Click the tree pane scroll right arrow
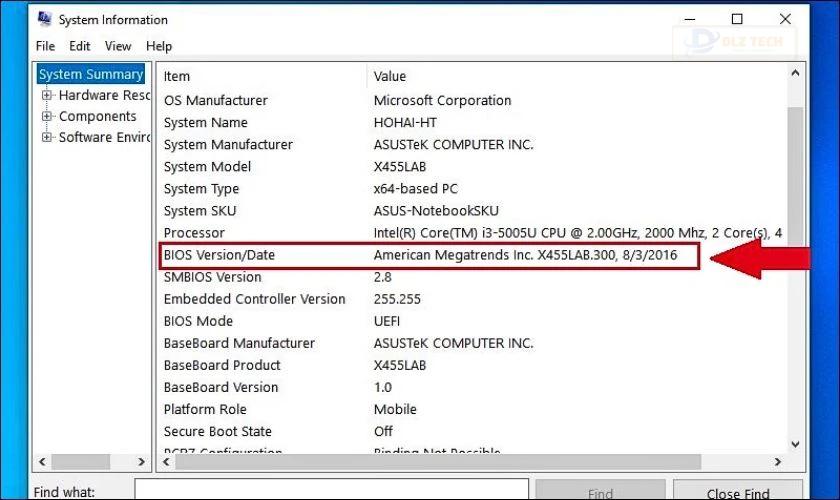The height and width of the screenshot is (500, 840). coord(141,461)
